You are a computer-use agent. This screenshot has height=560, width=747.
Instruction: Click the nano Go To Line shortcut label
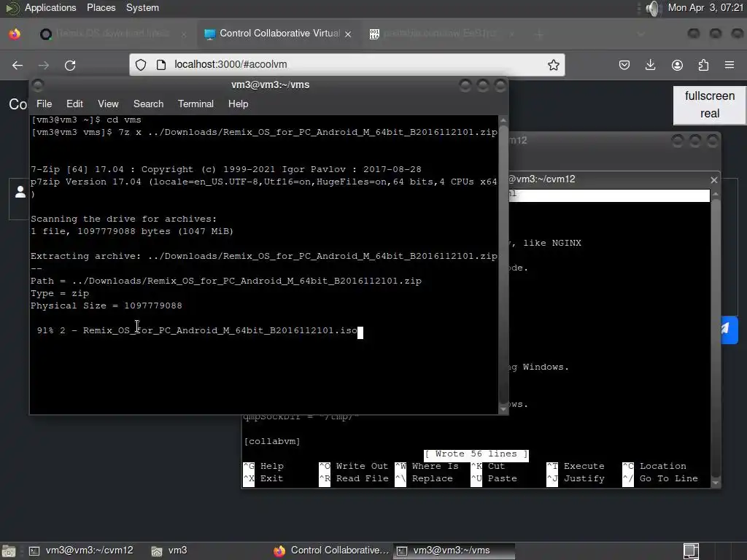point(668,478)
